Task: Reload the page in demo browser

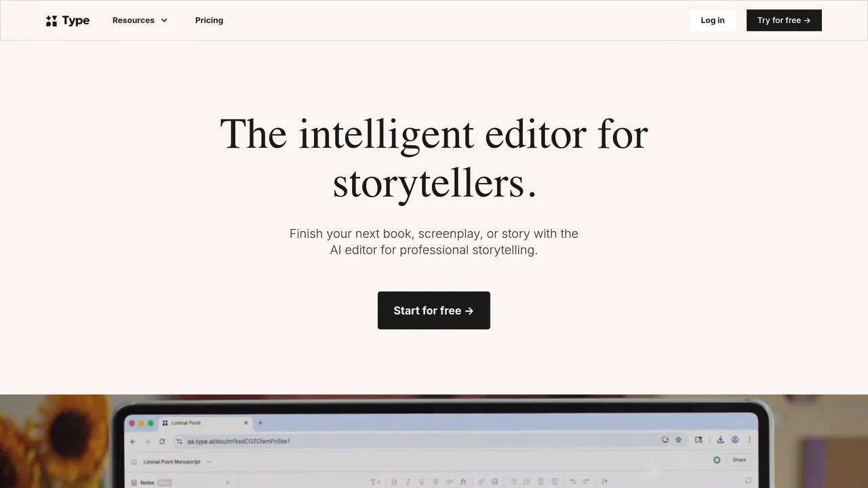Action: tap(162, 441)
